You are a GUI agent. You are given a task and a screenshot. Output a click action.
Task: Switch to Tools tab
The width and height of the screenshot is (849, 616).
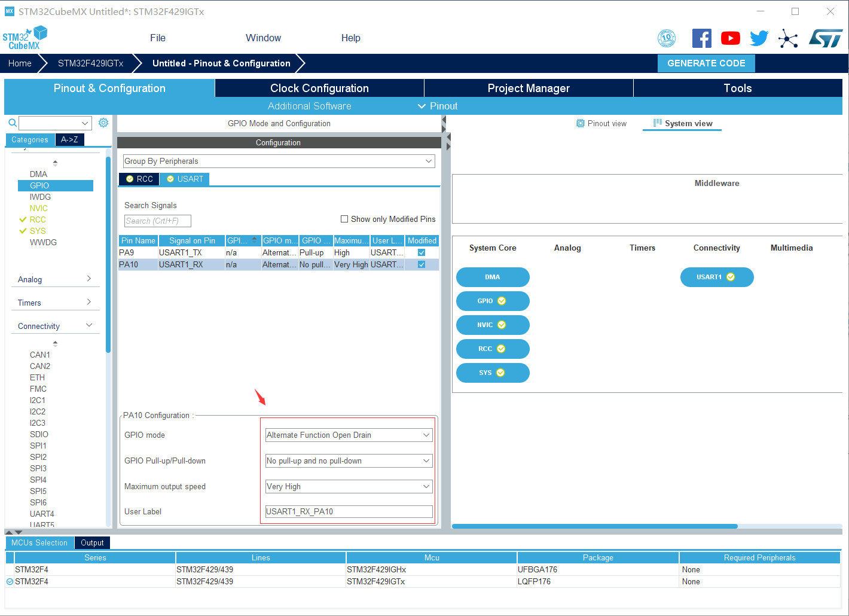click(738, 88)
